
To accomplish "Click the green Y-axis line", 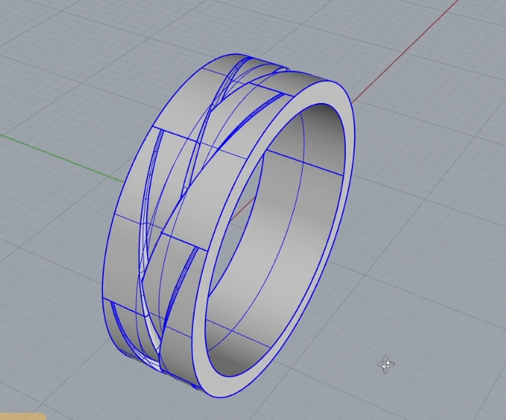I will click(x=58, y=155).
